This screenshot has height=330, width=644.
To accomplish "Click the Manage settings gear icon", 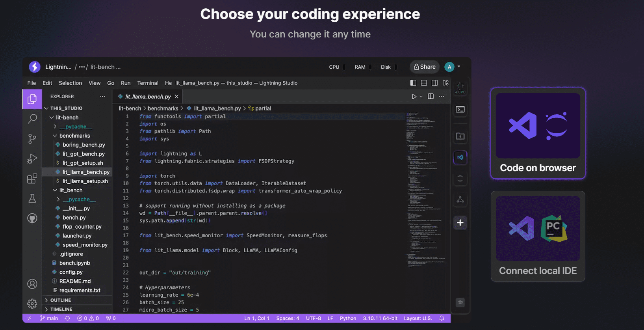I will [x=32, y=304].
